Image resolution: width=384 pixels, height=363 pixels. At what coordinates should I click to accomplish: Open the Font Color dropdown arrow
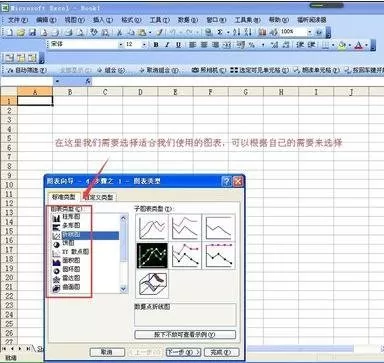pyautogui.click(x=366, y=45)
